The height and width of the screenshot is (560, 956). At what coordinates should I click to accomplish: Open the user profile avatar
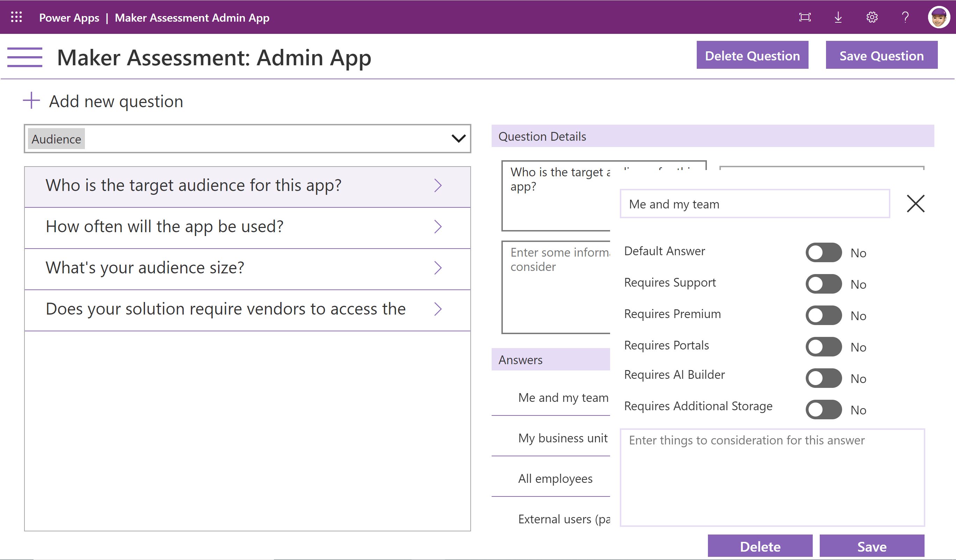[x=939, y=17]
